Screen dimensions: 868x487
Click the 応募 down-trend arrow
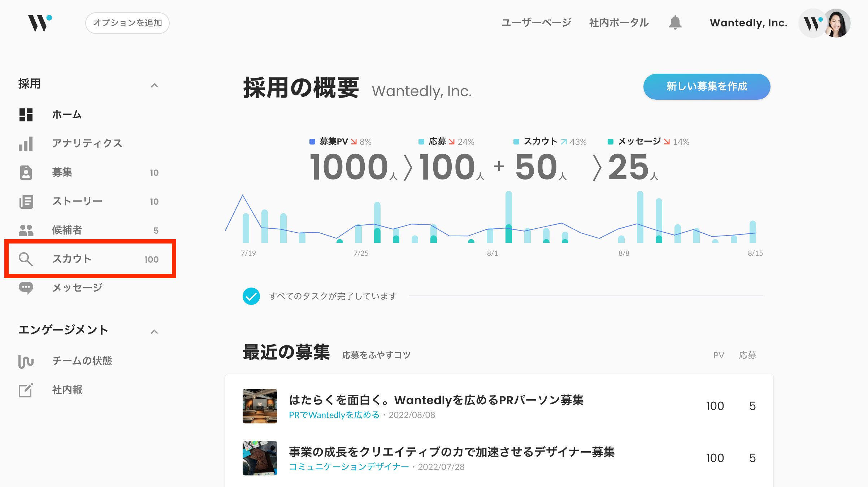click(x=452, y=142)
